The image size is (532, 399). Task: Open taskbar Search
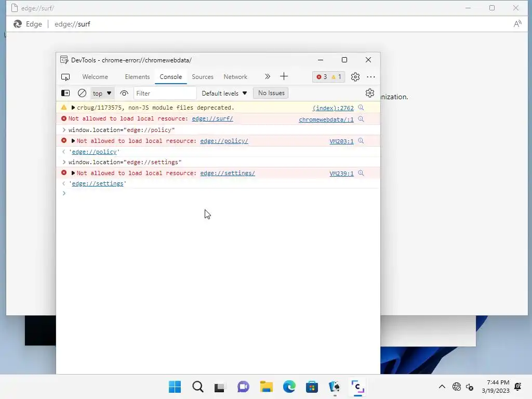pos(198,387)
